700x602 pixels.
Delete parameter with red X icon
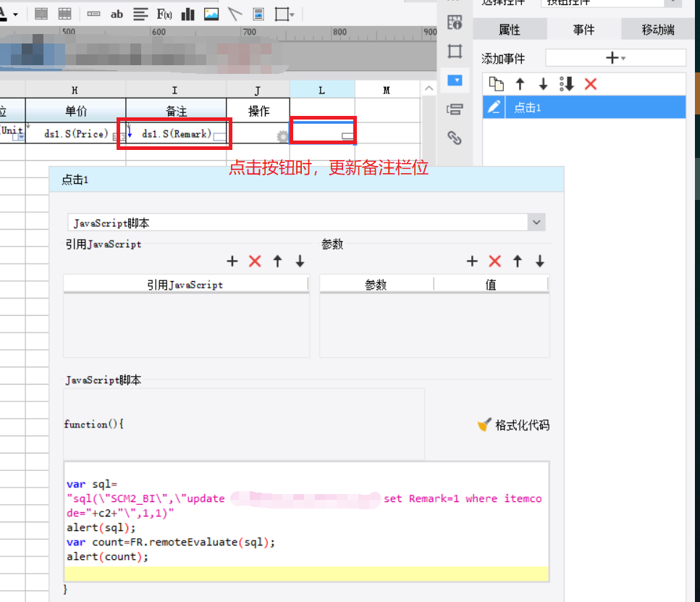tap(494, 261)
